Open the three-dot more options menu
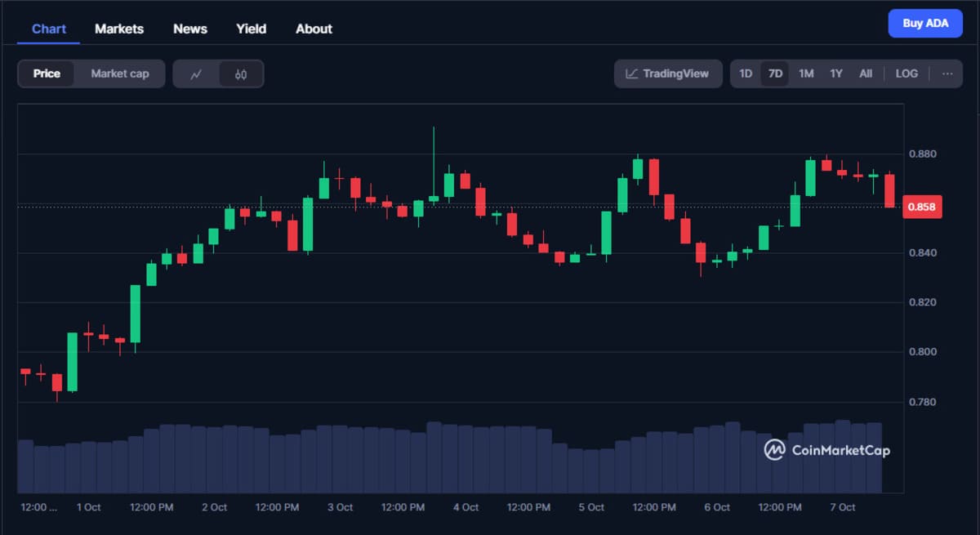Viewport: 980px width, 535px height. point(947,74)
